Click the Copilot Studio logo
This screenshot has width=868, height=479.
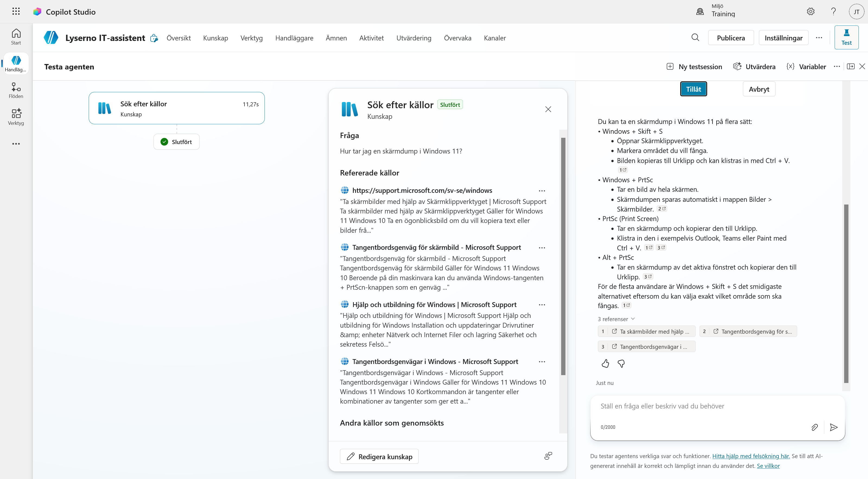pyautogui.click(x=37, y=12)
